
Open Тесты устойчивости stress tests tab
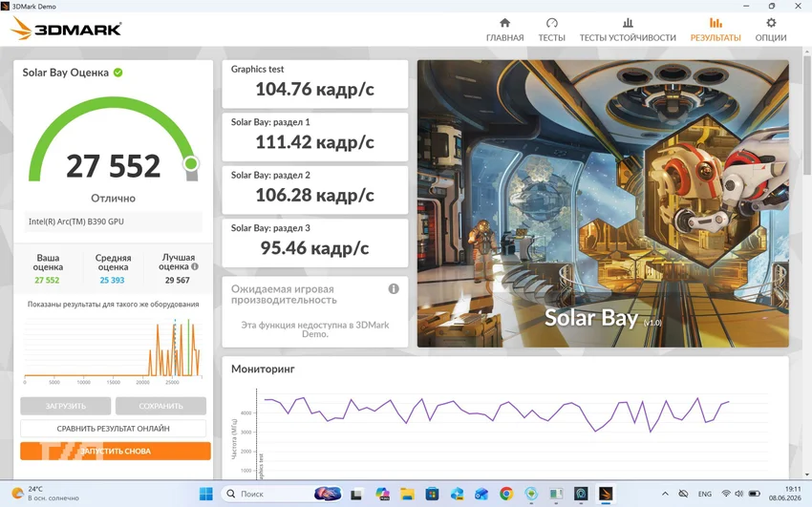pos(628,30)
